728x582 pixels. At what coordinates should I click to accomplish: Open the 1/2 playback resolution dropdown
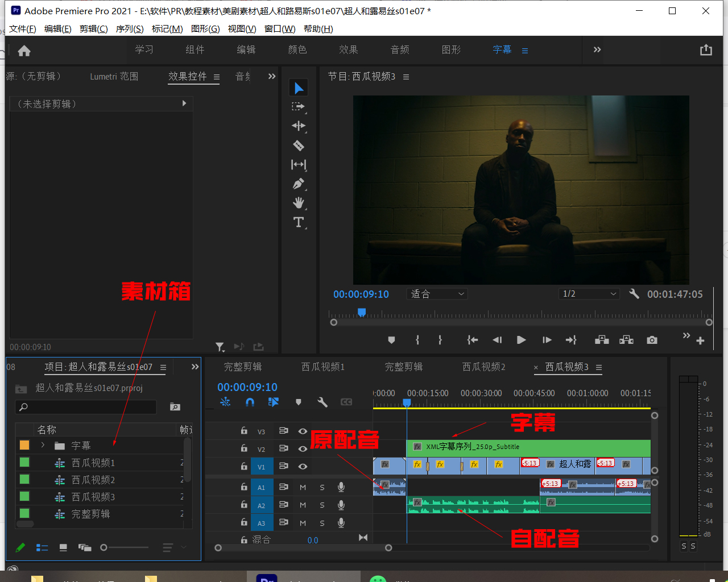pyautogui.click(x=589, y=294)
